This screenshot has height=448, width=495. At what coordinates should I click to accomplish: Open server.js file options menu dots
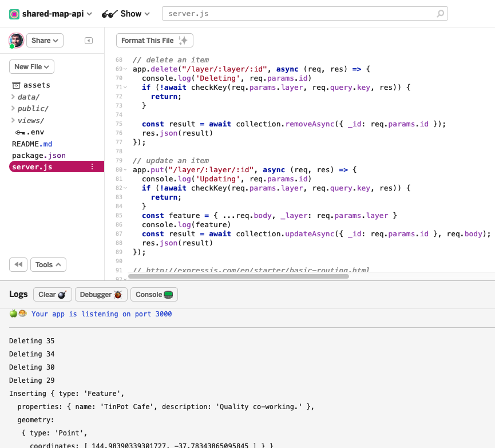92,167
